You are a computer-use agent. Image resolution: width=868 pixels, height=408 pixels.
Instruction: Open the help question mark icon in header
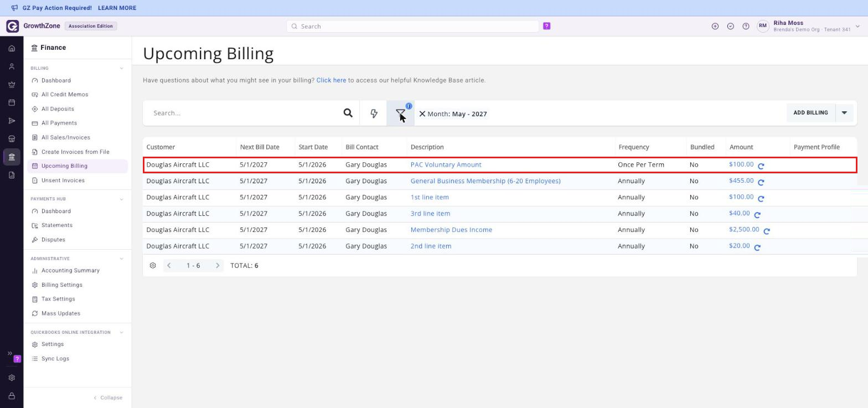point(746,26)
